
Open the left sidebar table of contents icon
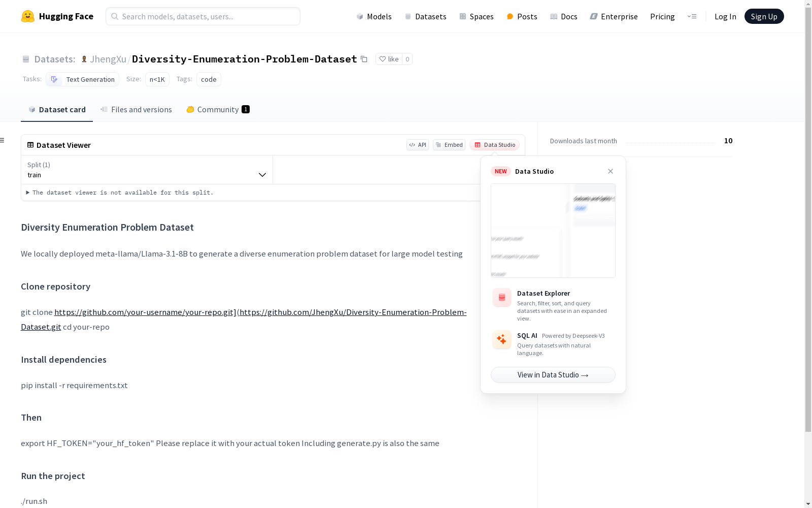(3, 140)
